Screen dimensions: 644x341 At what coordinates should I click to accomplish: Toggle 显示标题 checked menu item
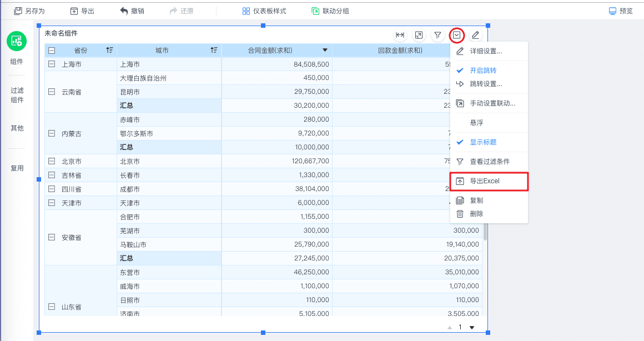(x=489, y=142)
